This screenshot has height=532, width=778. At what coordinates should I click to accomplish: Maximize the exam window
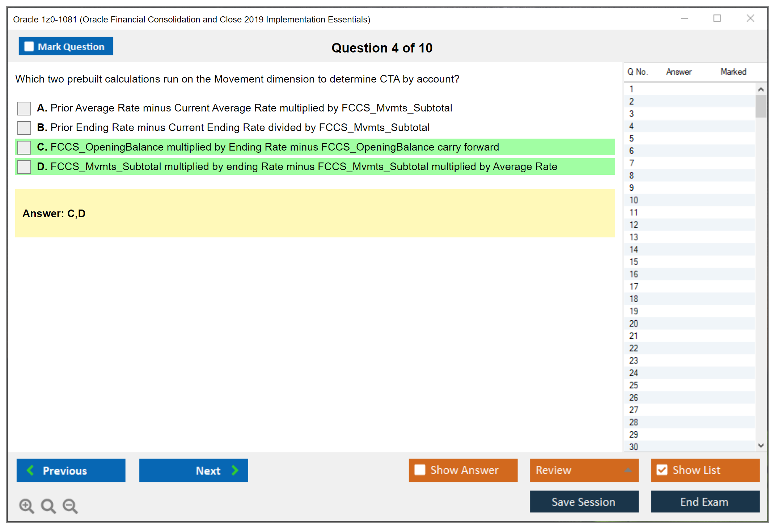(717, 18)
